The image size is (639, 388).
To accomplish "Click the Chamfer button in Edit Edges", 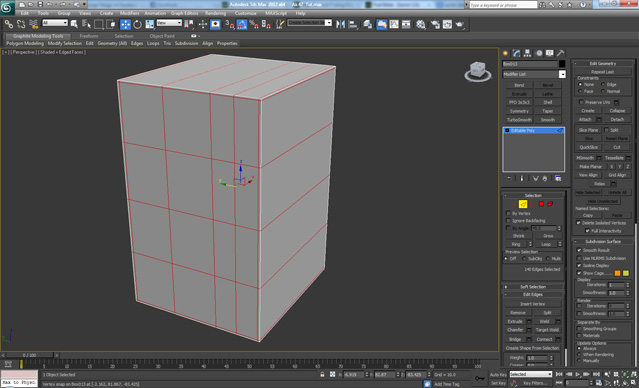I will [515, 330].
